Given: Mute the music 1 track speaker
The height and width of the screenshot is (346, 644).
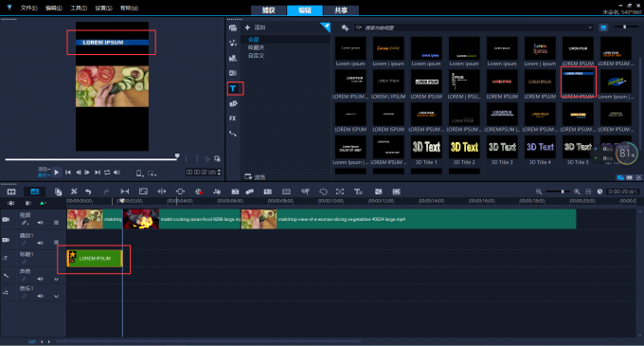Looking at the screenshot, I should point(40,296).
